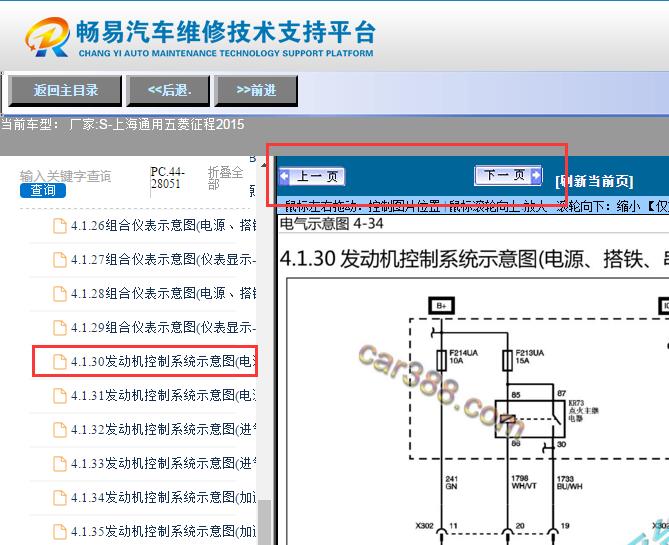
Task: Click the wiring diagram image
Action: 477,412
